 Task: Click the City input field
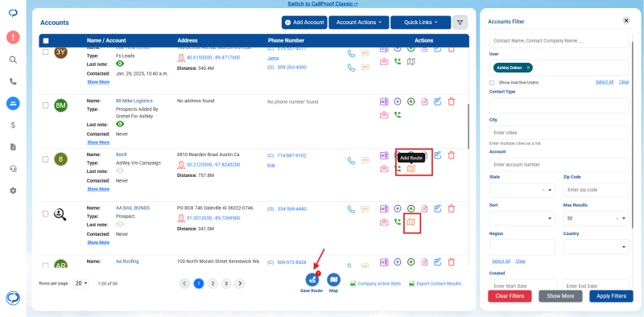pos(559,133)
